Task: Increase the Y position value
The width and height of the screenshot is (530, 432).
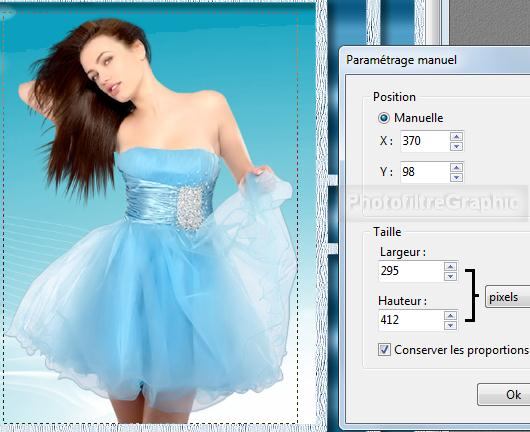Action: click(456, 168)
